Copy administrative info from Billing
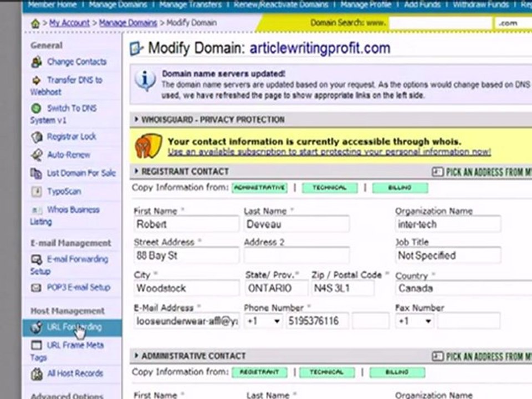 397,372
